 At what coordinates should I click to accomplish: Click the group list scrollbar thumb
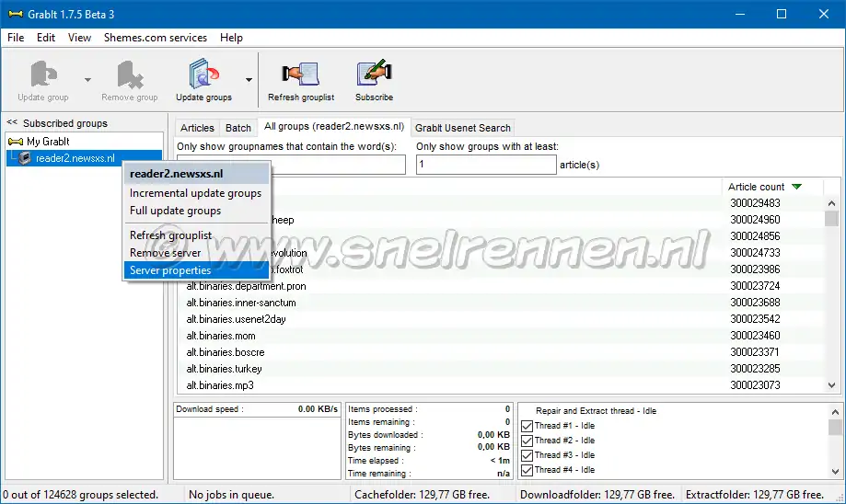point(831,218)
